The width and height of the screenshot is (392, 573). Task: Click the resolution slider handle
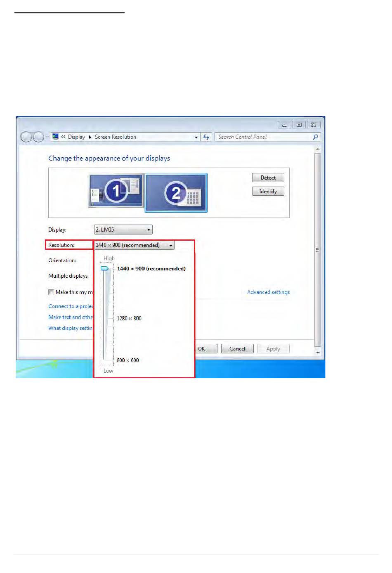point(105,268)
